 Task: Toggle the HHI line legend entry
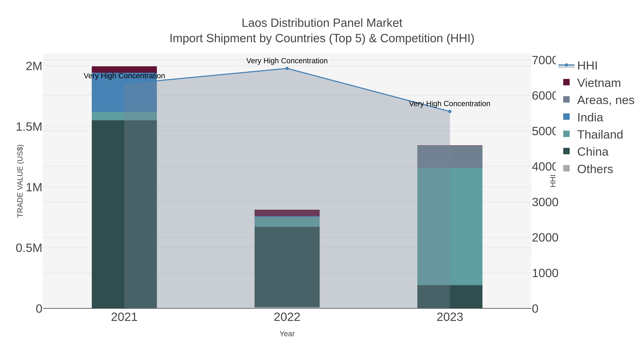pyautogui.click(x=578, y=65)
